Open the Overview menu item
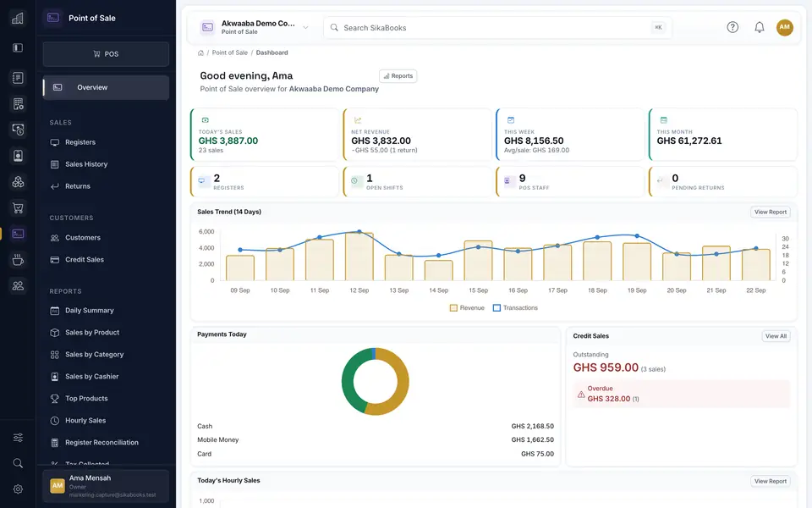Viewport: 812px width, 508px height. (x=106, y=87)
